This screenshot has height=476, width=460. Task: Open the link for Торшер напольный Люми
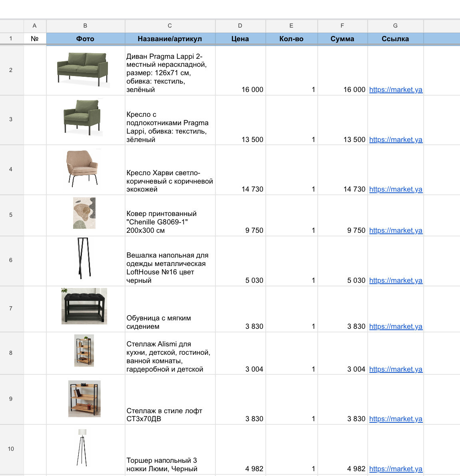[x=396, y=469]
